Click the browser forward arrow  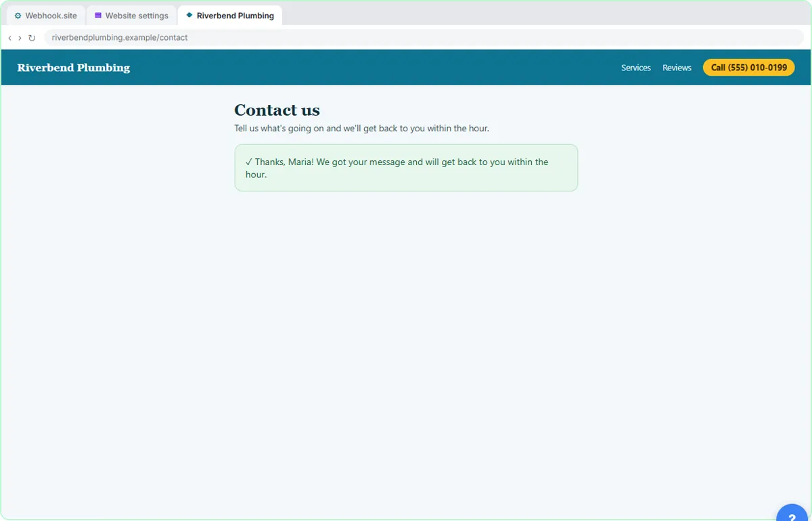coord(20,38)
